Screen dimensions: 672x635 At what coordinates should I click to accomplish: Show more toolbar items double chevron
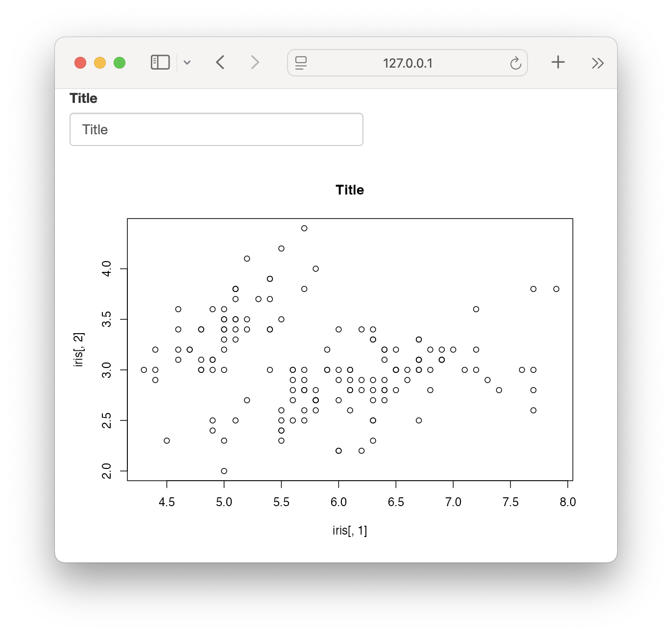(598, 63)
